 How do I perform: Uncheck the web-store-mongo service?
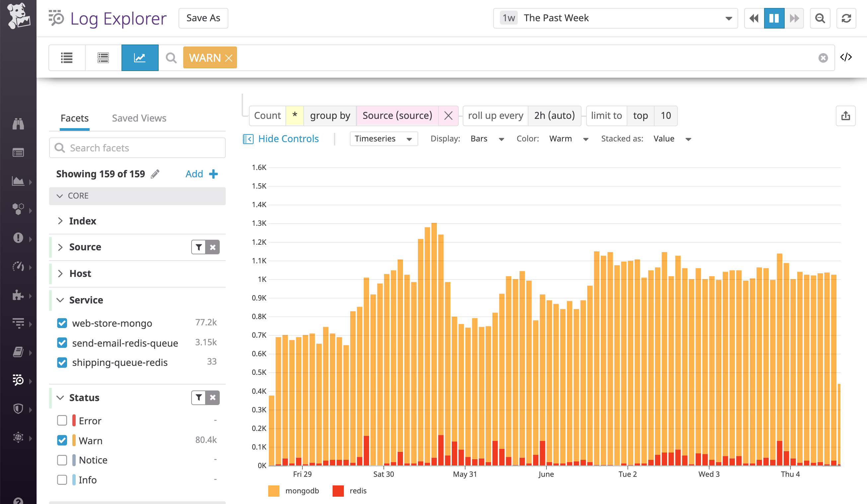tap(62, 323)
